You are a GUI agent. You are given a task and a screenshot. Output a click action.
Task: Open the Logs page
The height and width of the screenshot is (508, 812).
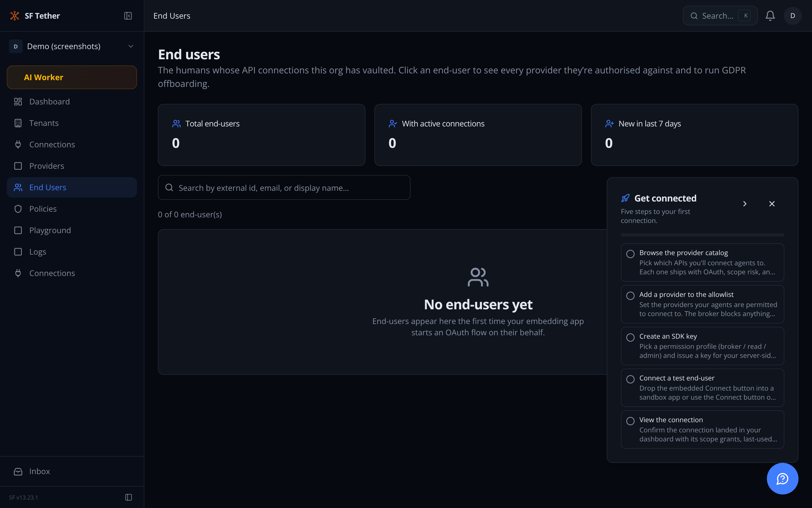[72, 252]
